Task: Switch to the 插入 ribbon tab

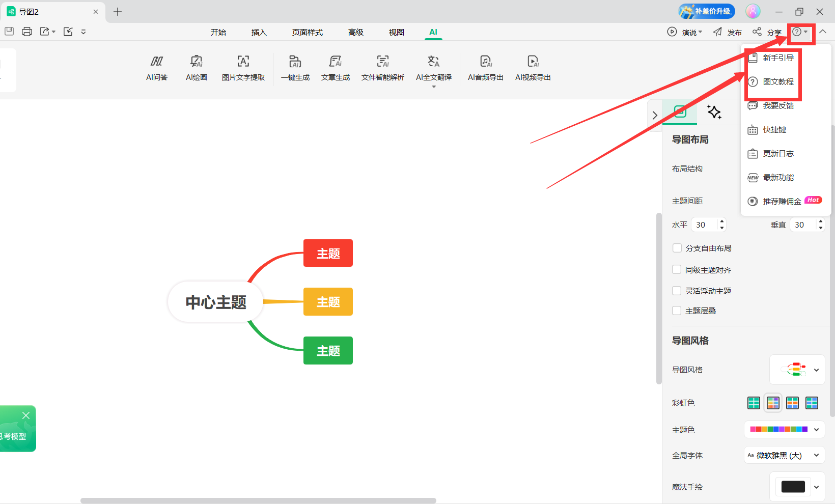Action: pyautogui.click(x=259, y=32)
